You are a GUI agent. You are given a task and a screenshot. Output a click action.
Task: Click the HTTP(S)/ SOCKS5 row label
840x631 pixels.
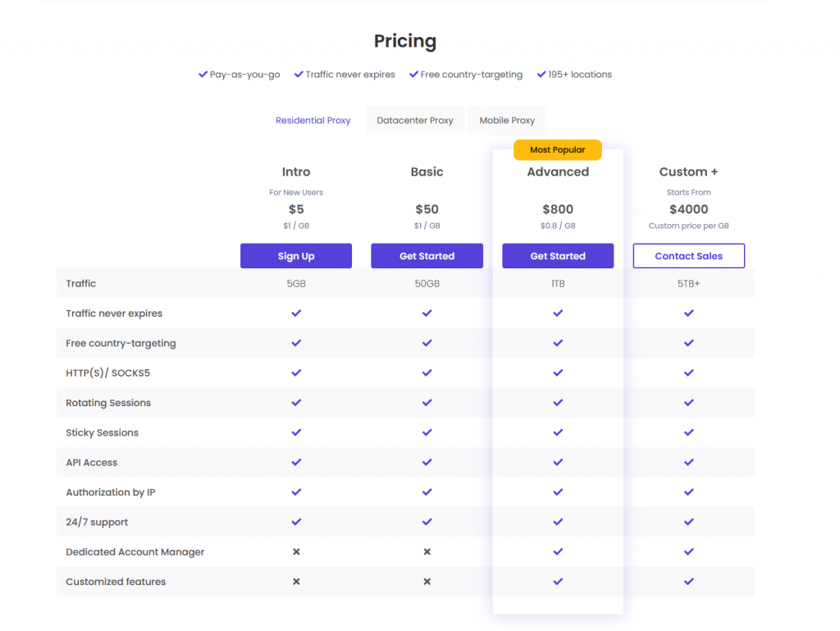pos(107,373)
